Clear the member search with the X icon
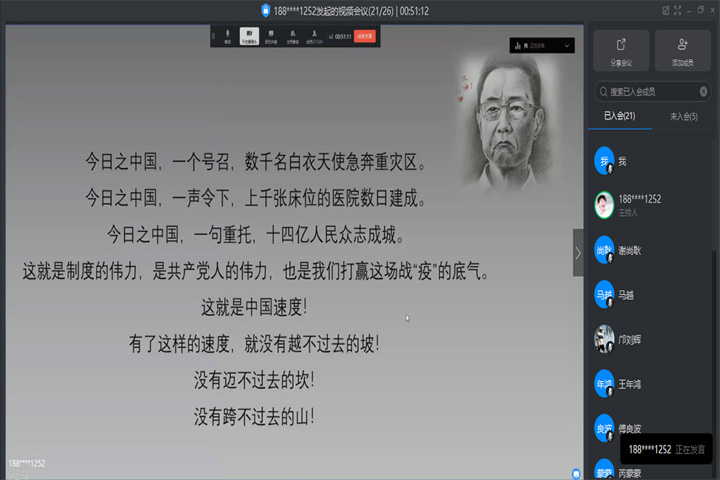The image size is (720, 480). 703,92
